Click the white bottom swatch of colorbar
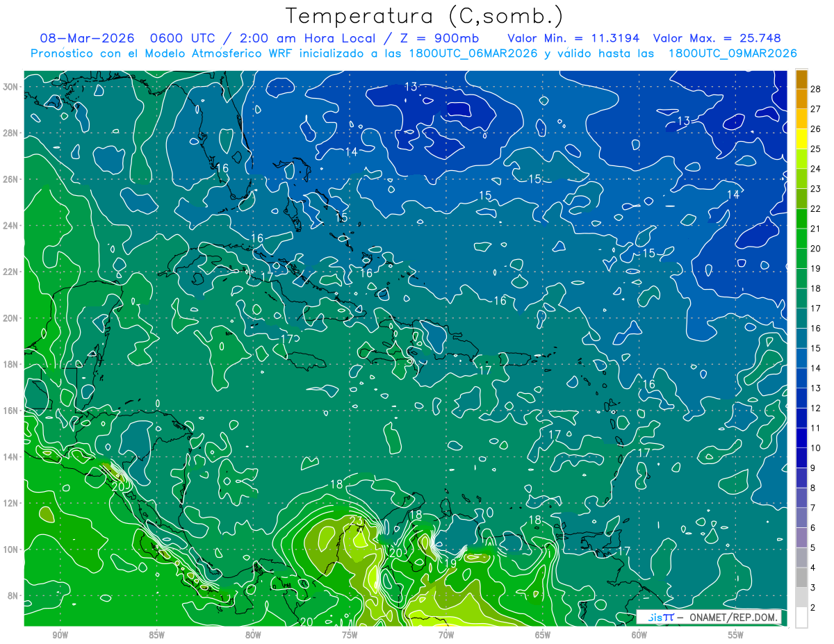Screen dimensions: 834x644 (x=801, y=618)
